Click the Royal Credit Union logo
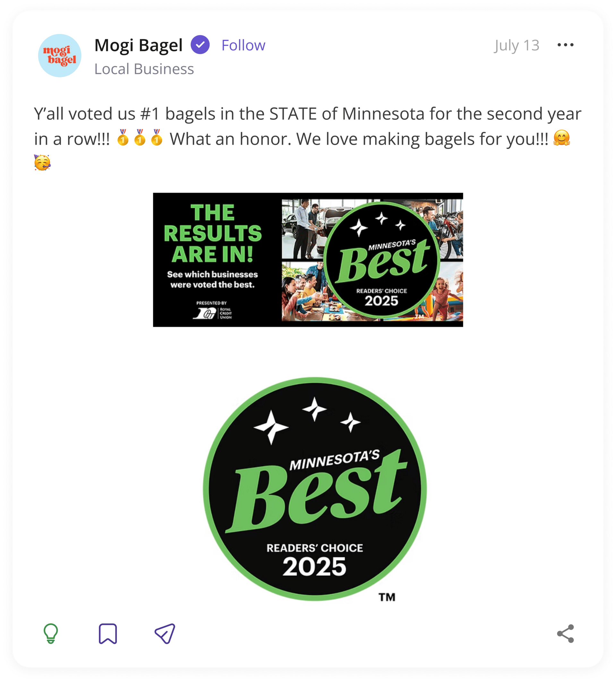Viewport: 616px width, 682px height. point(213,313)
